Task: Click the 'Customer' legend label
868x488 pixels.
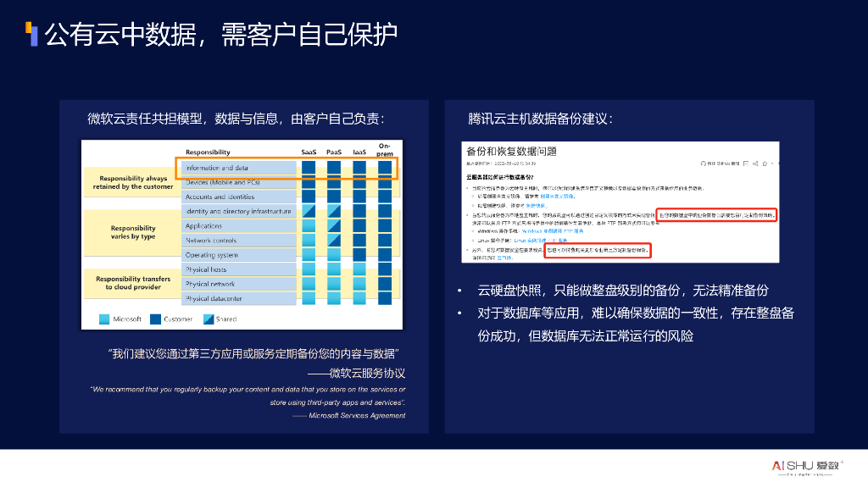Action: [x=178, y=319]
